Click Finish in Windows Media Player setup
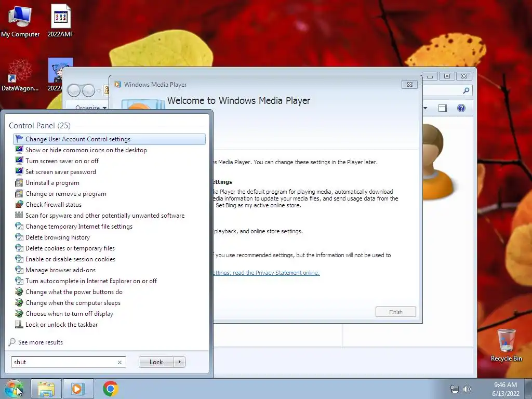Screen dimensions: 532x399 (x=395, y=312)
